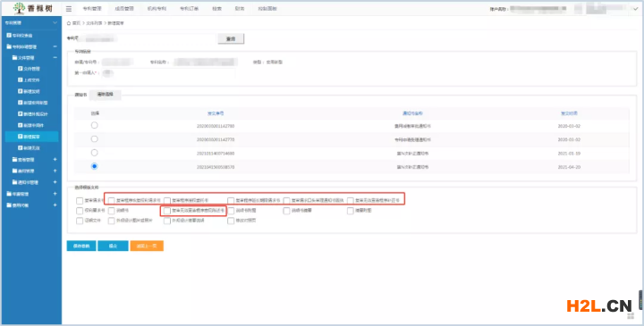Switch to the 控制面板 top menu
This screenshot has height=326, width=644.
pos(267,9)
